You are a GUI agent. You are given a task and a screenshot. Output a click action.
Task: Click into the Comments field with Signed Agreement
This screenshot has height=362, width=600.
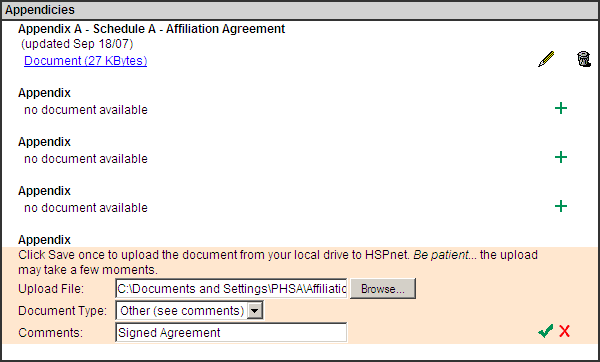pos(231,333)
